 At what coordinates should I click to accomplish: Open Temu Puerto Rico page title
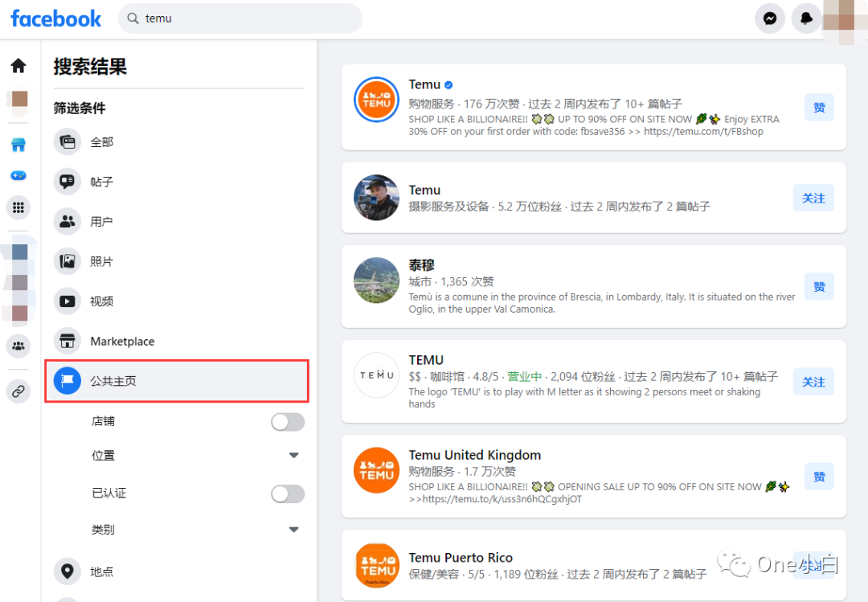tap(461, 558)
